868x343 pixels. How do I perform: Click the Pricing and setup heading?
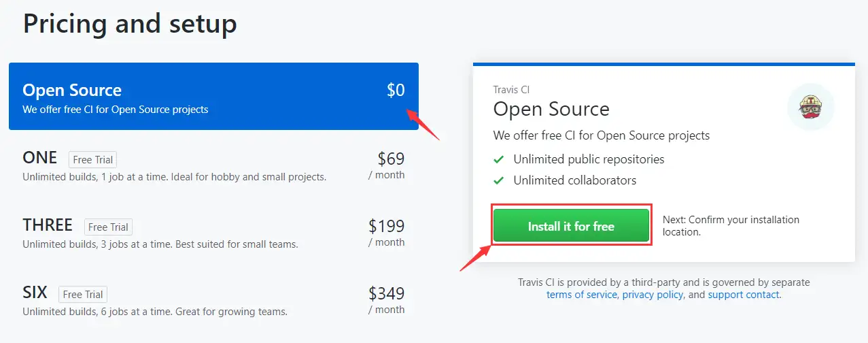(x=130, y=24)
